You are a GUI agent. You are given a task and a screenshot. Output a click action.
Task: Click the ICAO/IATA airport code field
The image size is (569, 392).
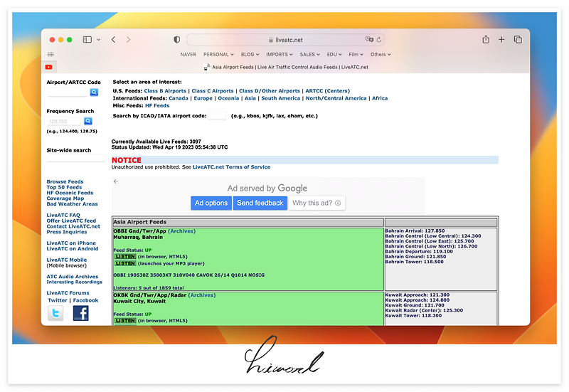coord(217,116)
